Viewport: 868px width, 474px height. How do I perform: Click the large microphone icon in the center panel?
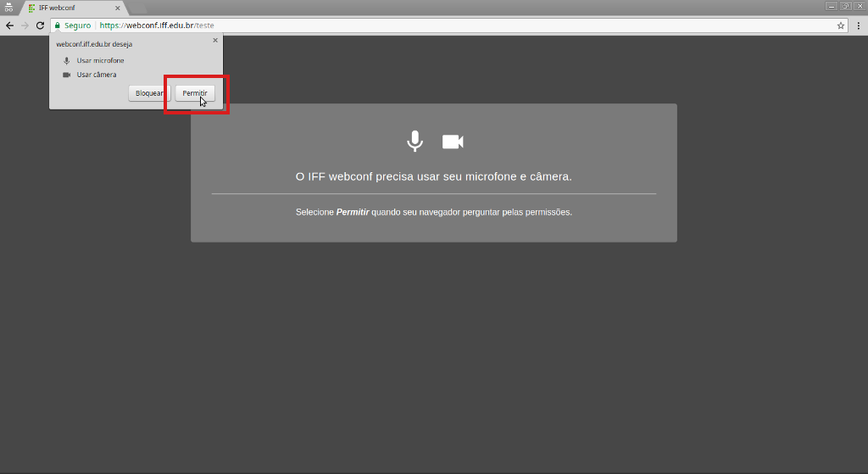click(x=415, y=142)
